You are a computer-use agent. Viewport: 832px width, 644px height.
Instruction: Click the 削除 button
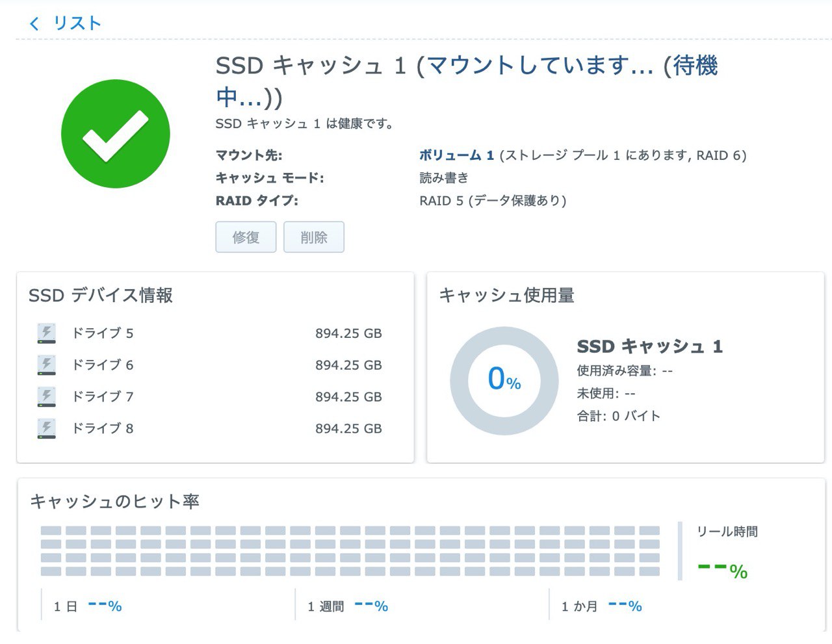314,237
